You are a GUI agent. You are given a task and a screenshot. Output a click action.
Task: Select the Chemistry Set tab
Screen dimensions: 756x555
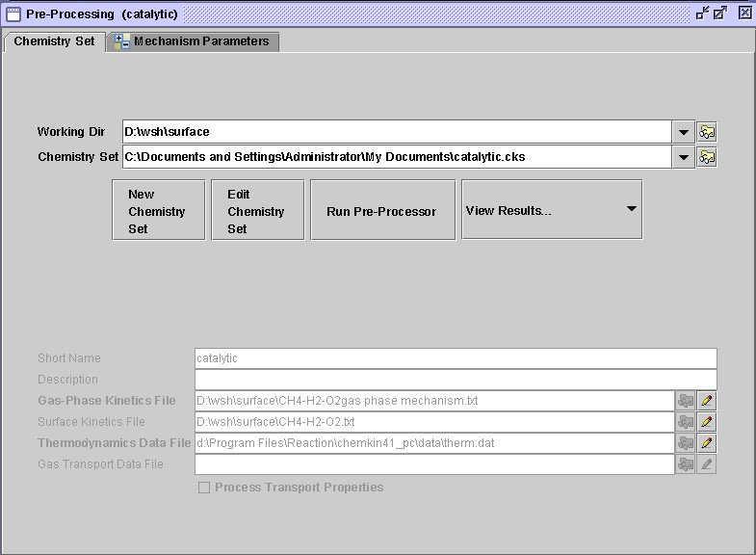[x=54, y=41]
